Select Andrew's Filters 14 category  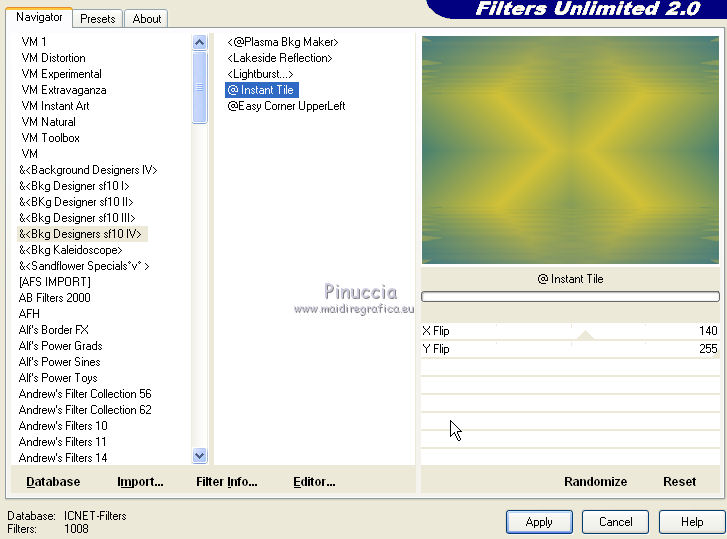pos(63,457)
